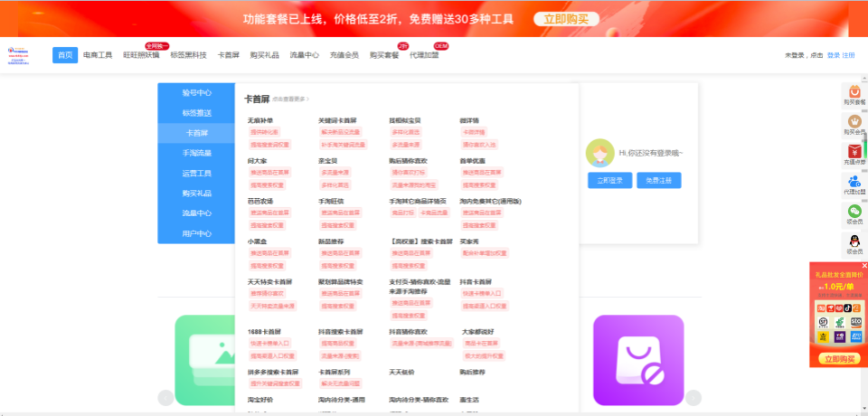Open the 亲宝贝 heading
This screenshot has height=416, width=868.
coord(327,161)
